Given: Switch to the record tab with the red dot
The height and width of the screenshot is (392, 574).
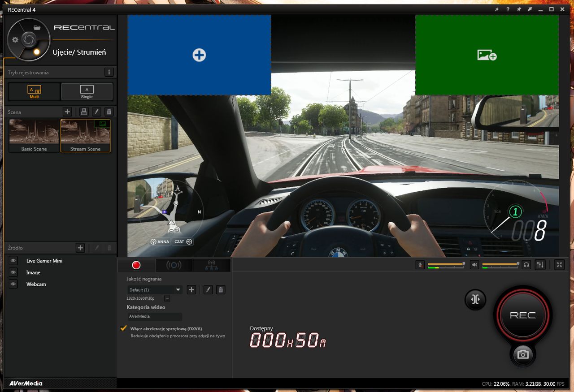Looking at the screenshot, I should click(x=136, y=265).
